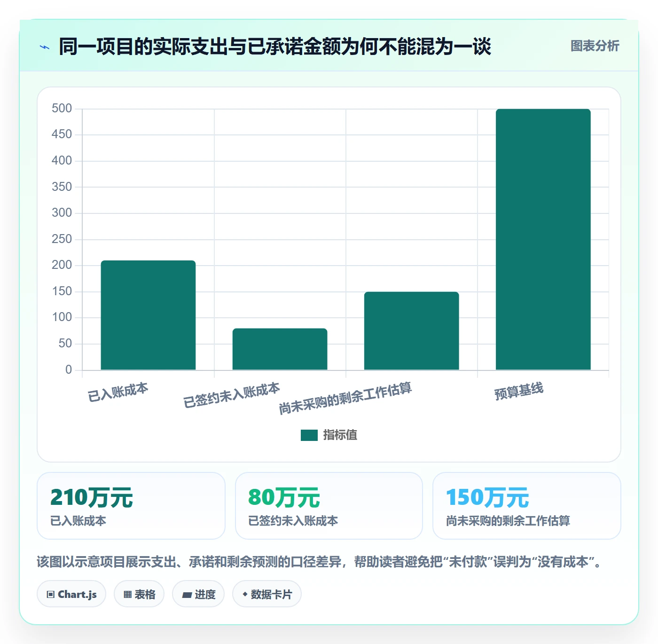
Task: Click the chart title 同一项目的实际支出与已承诺金额
Action: point(275,47)
